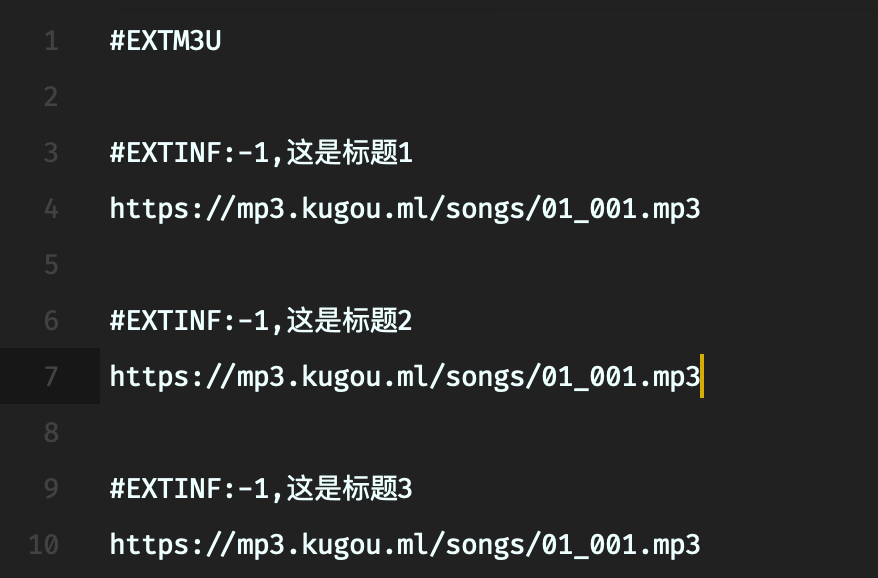
Task: Click the #EXTM3U header text
Action: [165, 42]
